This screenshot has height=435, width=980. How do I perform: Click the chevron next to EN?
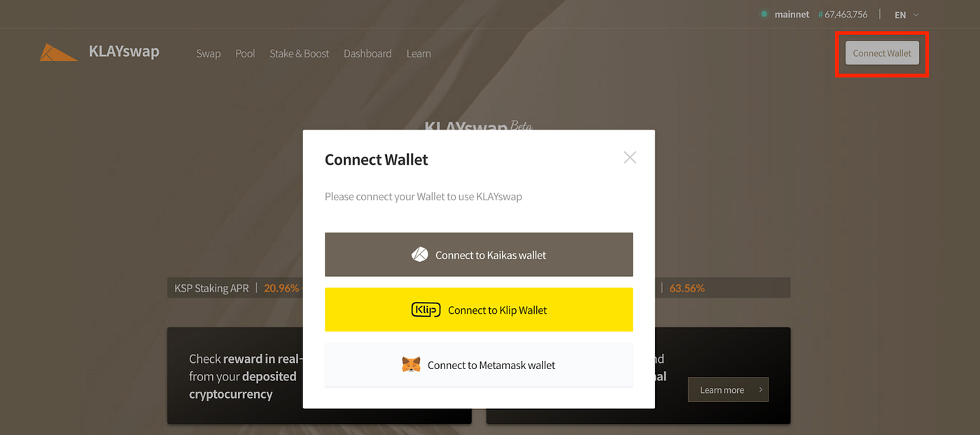point(916,14)
